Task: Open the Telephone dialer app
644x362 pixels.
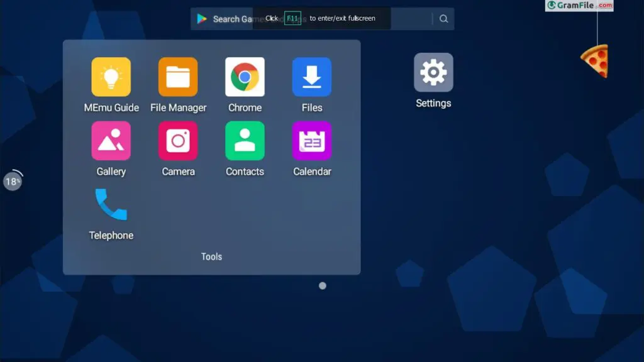Action: click(x=111, y=205)
